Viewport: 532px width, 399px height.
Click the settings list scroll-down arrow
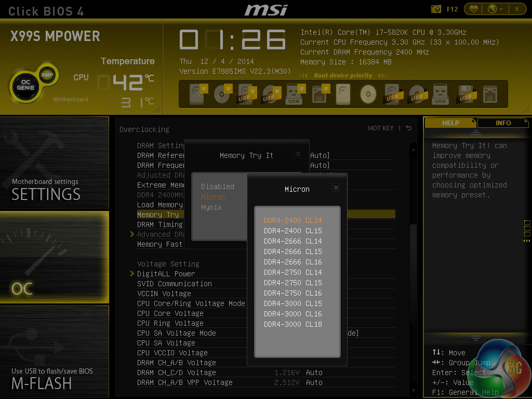[413, 391]
